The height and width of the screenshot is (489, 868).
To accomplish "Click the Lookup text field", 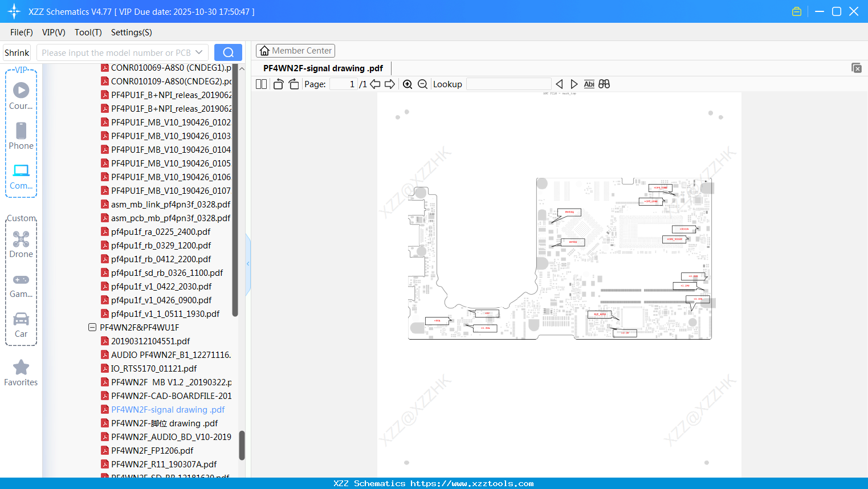I will click(x=509, y=84).
